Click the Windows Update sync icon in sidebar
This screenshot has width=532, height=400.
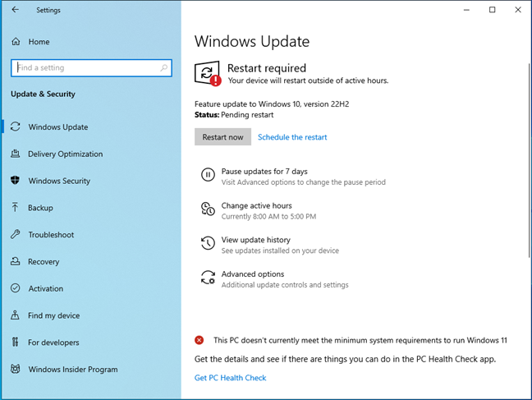(x=16, y=126)
